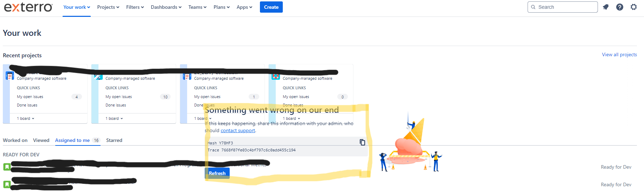Click the search magnifier icon
This screenshot has width=644, height=195.
pos(533,7)
